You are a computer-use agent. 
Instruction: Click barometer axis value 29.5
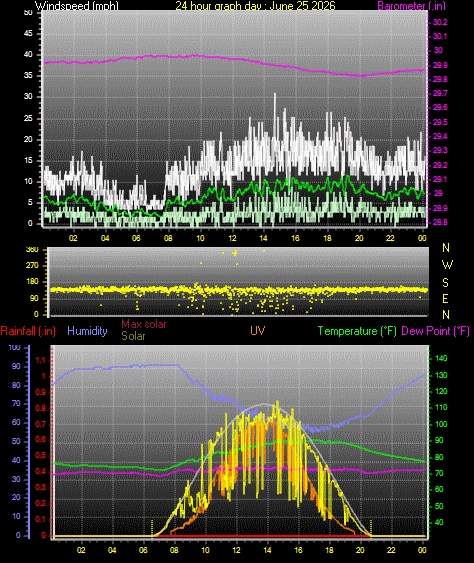pos(440,122)
